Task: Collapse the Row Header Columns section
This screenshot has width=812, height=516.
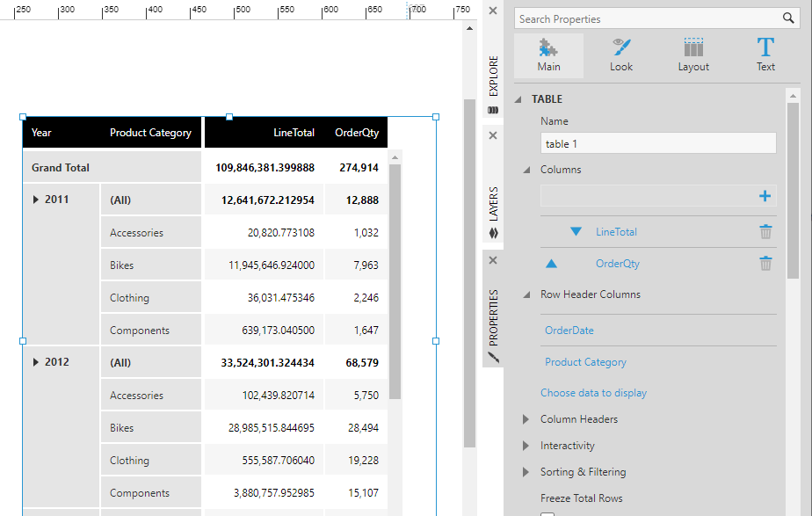Action: 526,294
